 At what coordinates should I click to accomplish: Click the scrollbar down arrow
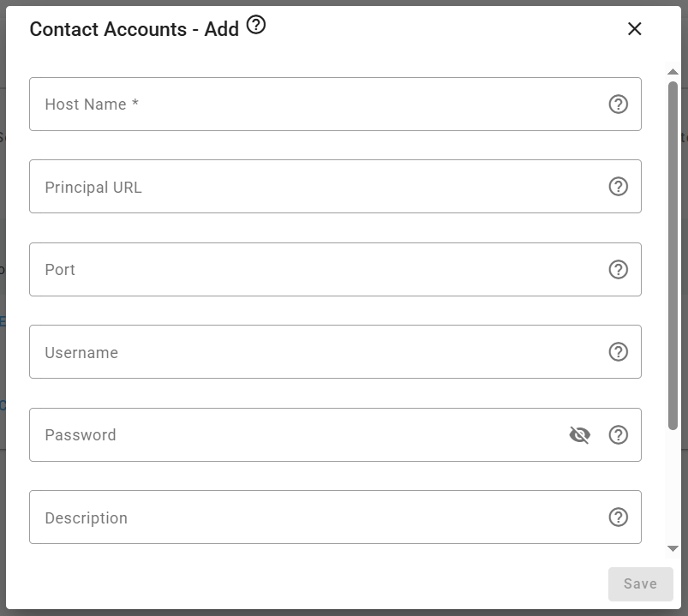click(673, 548)
